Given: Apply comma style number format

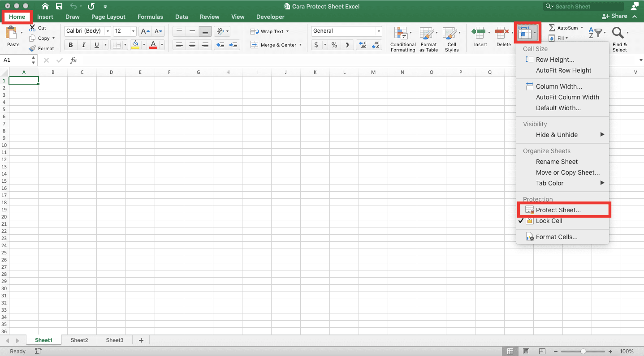Looking at the screenshot, I should pyautogui.click(x=347, y=45).
